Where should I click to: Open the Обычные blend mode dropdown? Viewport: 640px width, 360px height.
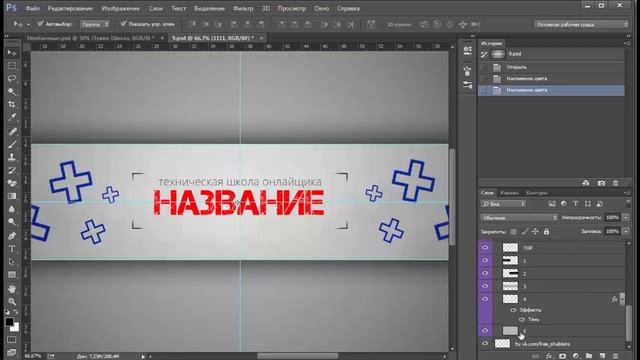[519, 218]
